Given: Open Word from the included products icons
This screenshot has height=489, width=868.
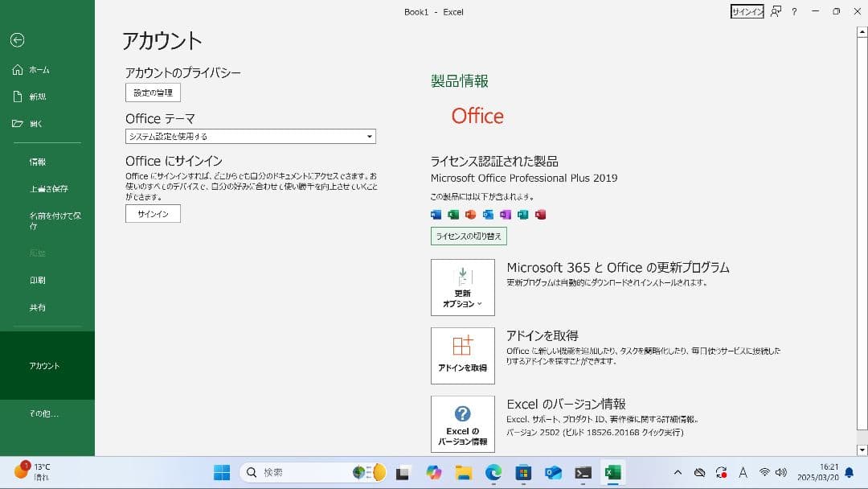Looking at the screenshot, I should coord(436,215).
